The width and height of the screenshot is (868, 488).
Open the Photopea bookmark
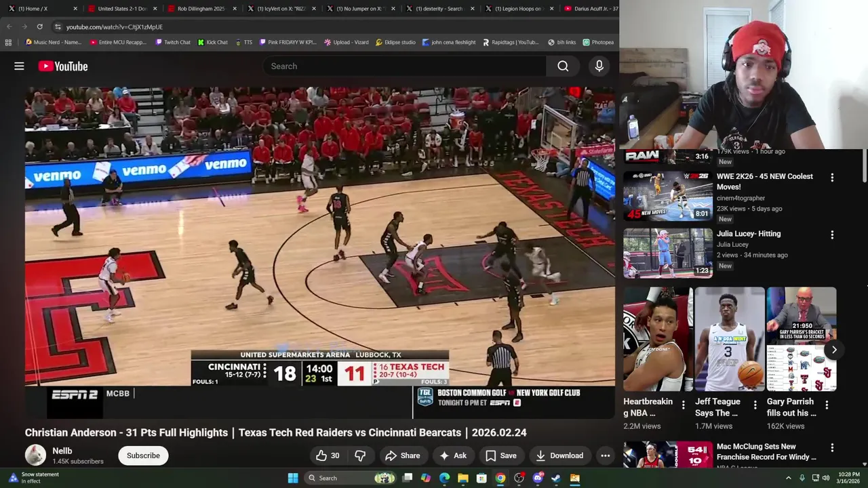click(598, 42)
